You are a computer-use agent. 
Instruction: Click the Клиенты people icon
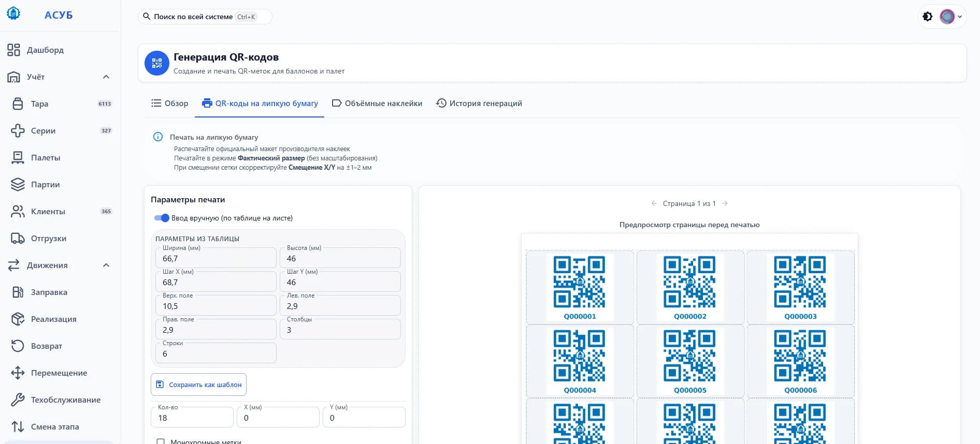(x=18, y=211)
